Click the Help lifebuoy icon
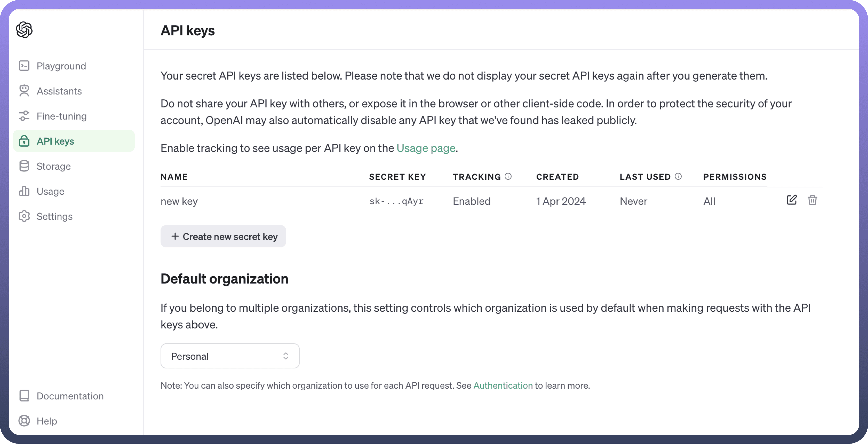 (x=24, y=421)
